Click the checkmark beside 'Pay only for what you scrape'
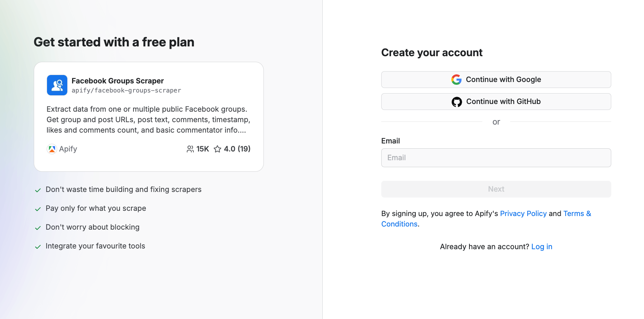 [x=38, y=209]
